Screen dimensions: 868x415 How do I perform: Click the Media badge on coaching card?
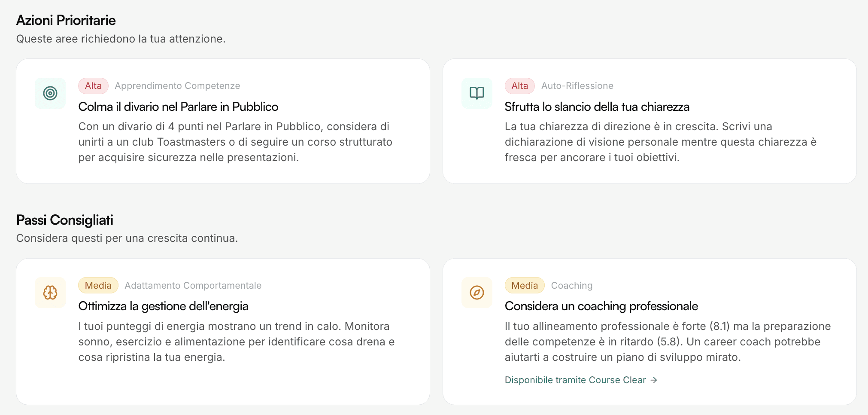[x=525, y=285]
